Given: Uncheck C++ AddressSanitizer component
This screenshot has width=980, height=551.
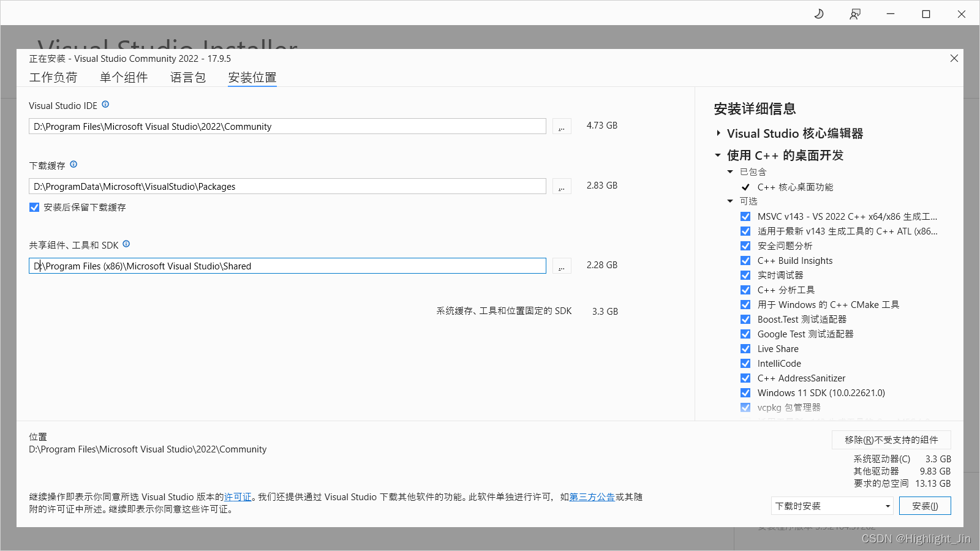Looking at the screenshot, I should point(745,378).
